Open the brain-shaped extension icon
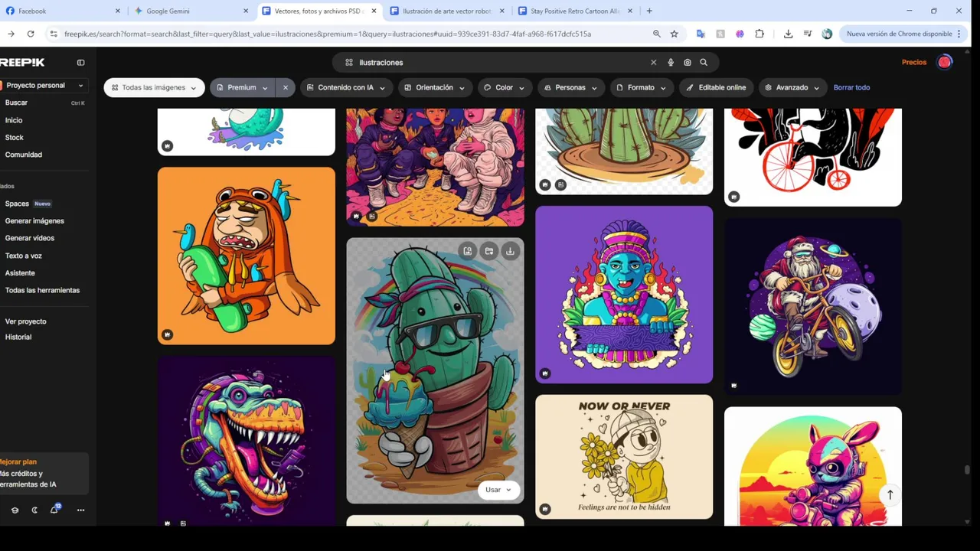This screenshot has height=551, width=980. coord(740,34)
